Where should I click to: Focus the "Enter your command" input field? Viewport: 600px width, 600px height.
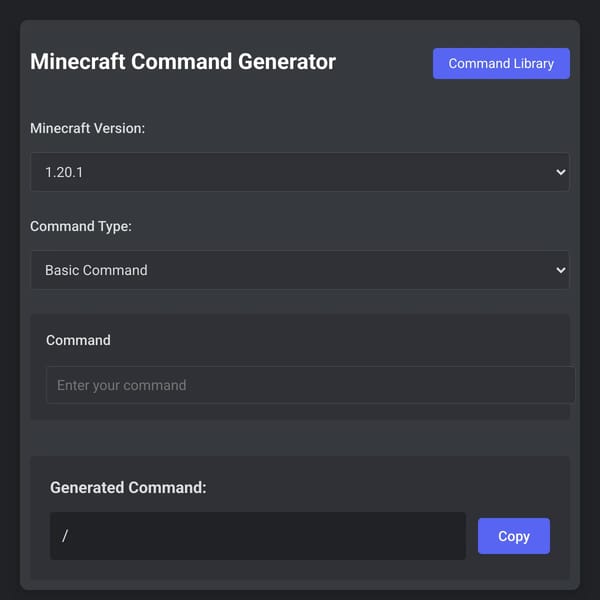point(310,385)
